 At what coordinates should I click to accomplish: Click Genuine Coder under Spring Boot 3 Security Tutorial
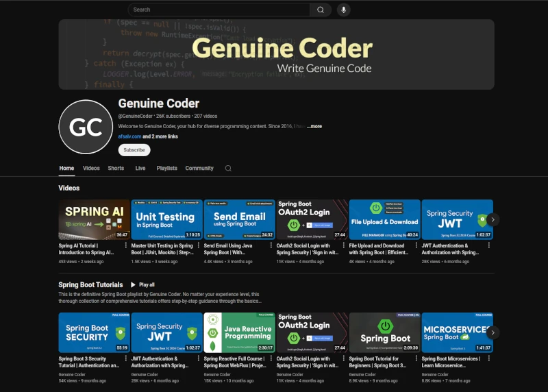click(x=72, y=374)
